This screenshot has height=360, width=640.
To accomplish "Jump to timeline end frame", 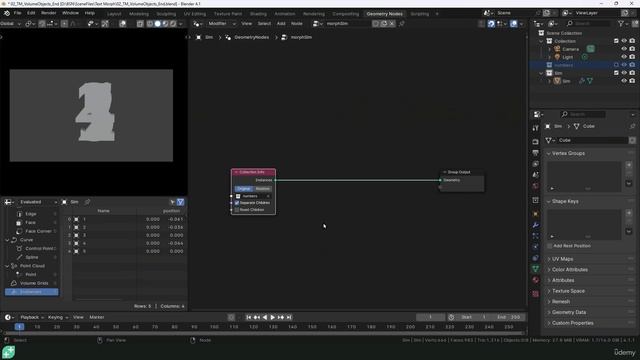I will tap(289, 317).
